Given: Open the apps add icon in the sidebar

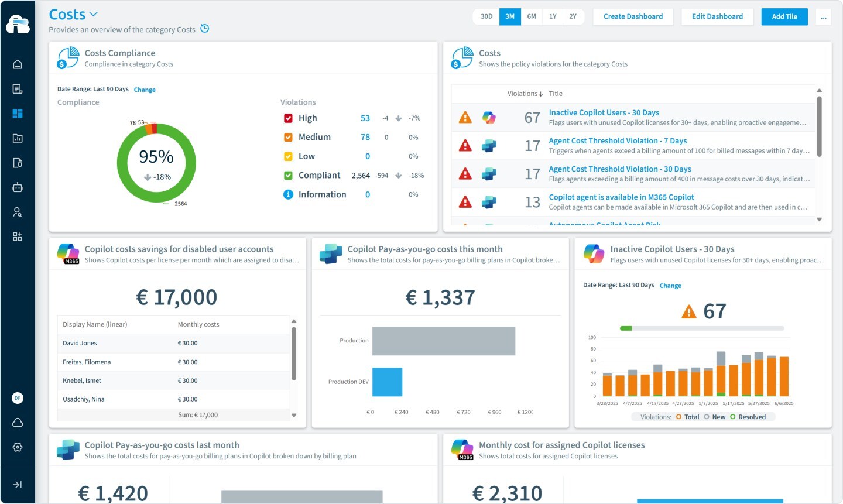Looking at the screenshot, I should [x=18, y=236].
